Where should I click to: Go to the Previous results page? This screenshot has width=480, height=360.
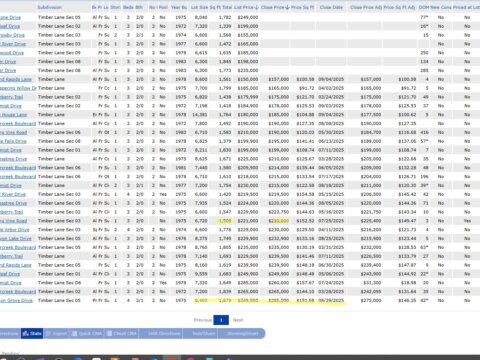(x=203, y=320)
